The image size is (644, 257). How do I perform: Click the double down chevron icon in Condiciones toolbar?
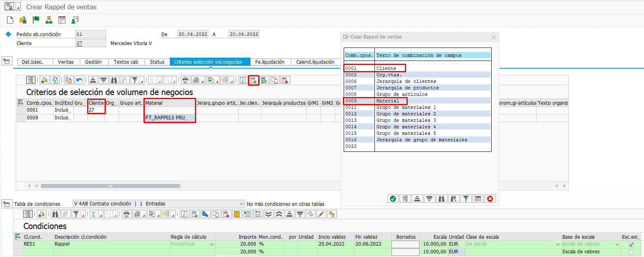[268, 214]
